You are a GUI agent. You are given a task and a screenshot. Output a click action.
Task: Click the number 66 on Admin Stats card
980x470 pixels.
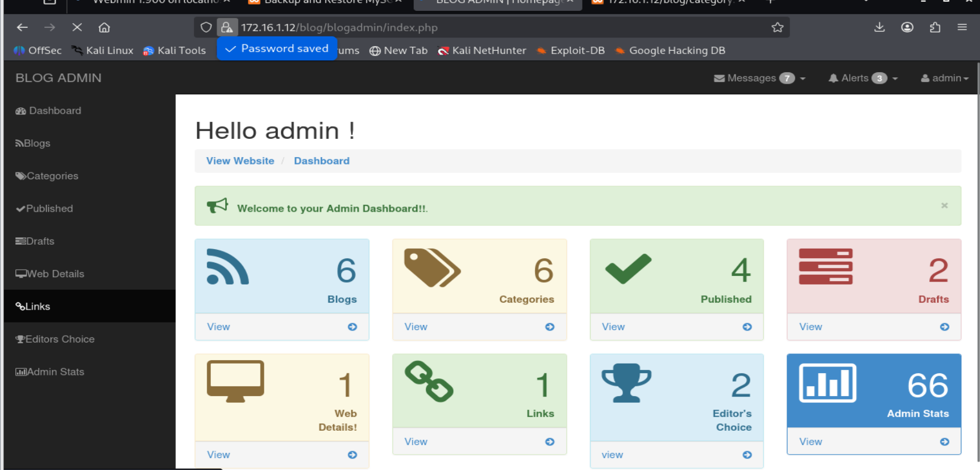(x=928, y=385)
